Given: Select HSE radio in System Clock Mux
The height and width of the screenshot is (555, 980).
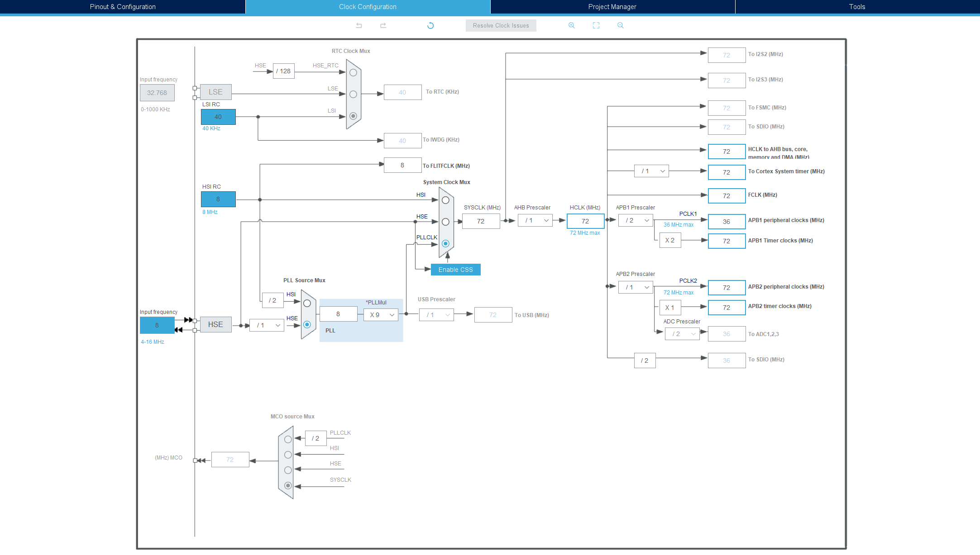Looking at the screenshot, I should (445, 222).
